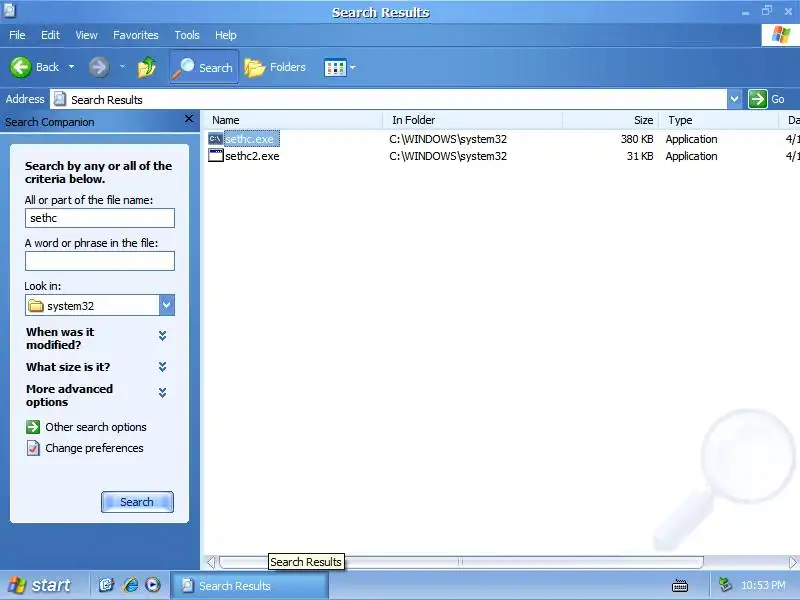800x600 pixels.
Task: Toggle the Search toolbar button
Action: pos(204,67)
